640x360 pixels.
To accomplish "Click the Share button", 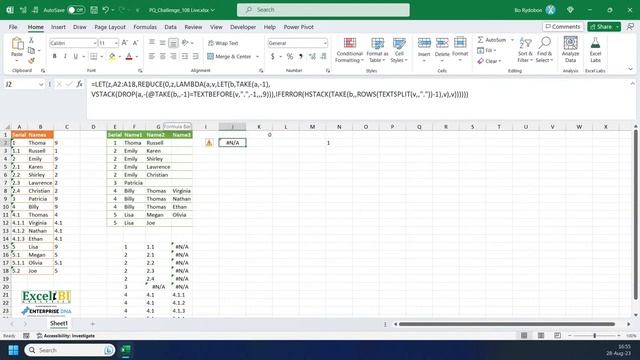I will [604, 27].
